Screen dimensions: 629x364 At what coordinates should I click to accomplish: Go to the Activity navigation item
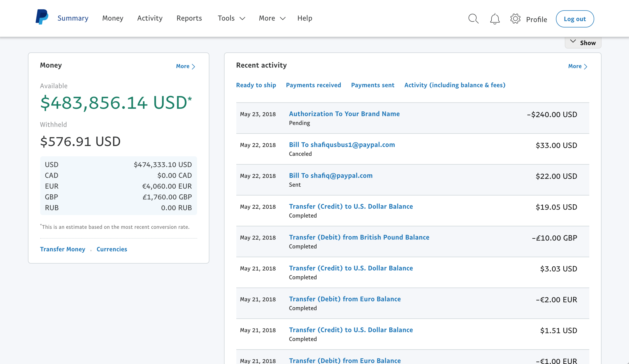tap(150, 18)
